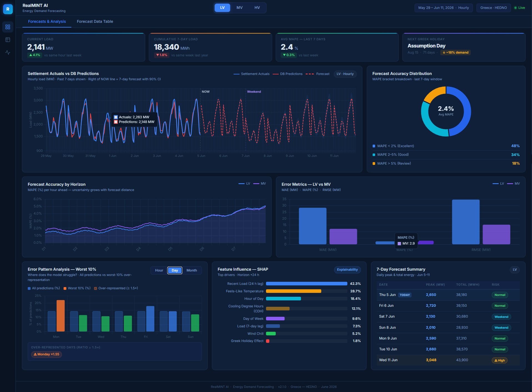Click the Monday ×1.55 warning badge
The height and width of the screenshot is (392, 532).
pyautogui.click(x=46, y=354)
